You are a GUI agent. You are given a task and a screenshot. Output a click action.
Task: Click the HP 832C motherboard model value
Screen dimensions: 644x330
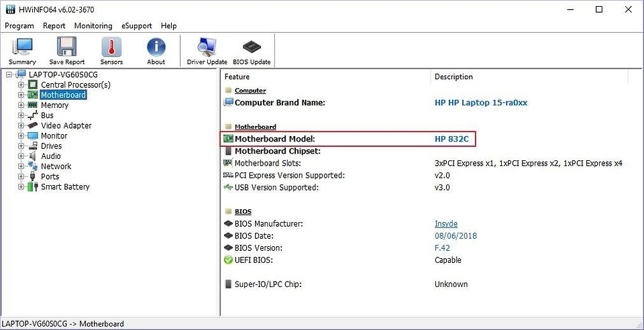451,139
